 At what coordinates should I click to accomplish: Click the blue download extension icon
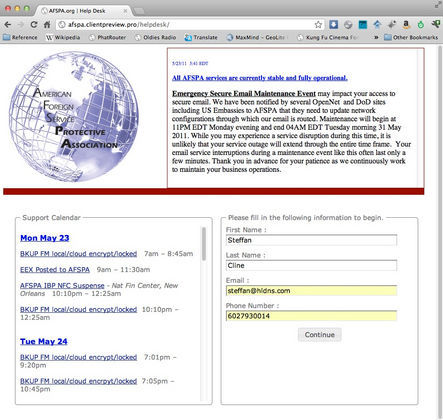[333, 24]
